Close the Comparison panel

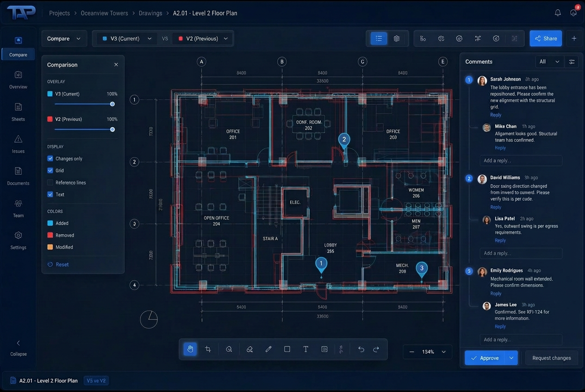click(116, 65)
